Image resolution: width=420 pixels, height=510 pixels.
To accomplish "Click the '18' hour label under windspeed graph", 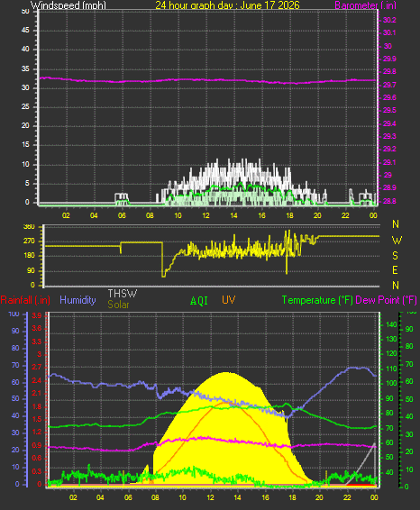I will (289, 215).
